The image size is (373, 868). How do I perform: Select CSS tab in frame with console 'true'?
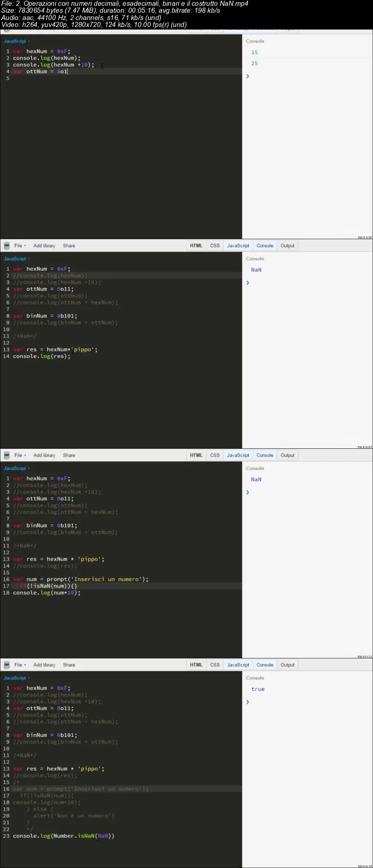tap(215, 665)
